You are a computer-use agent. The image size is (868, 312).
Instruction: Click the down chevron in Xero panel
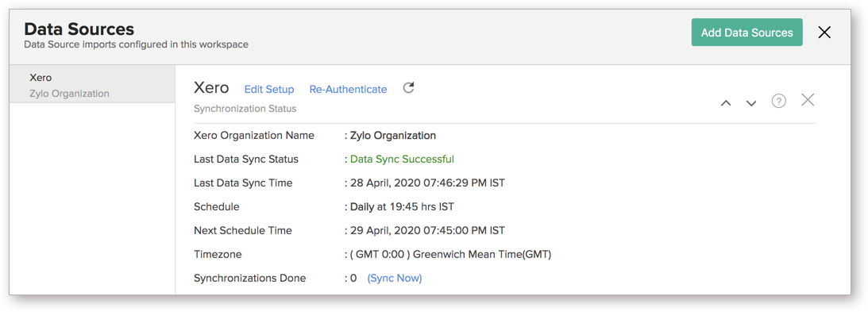751,103
